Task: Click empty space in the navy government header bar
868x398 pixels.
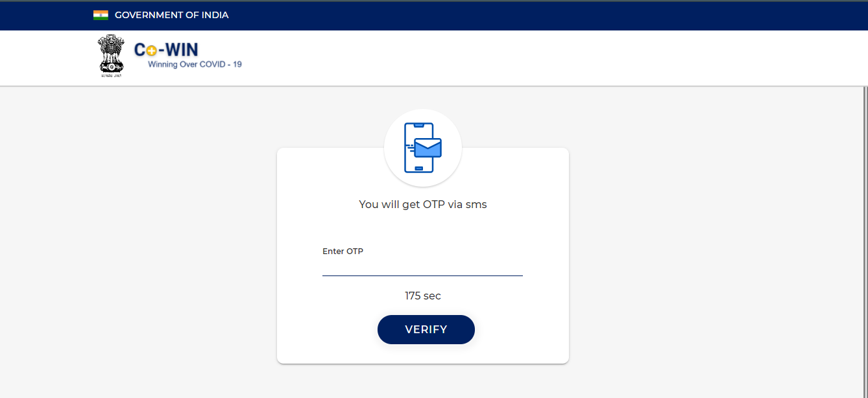Action: pyautogui.click(x=519, y=16)
